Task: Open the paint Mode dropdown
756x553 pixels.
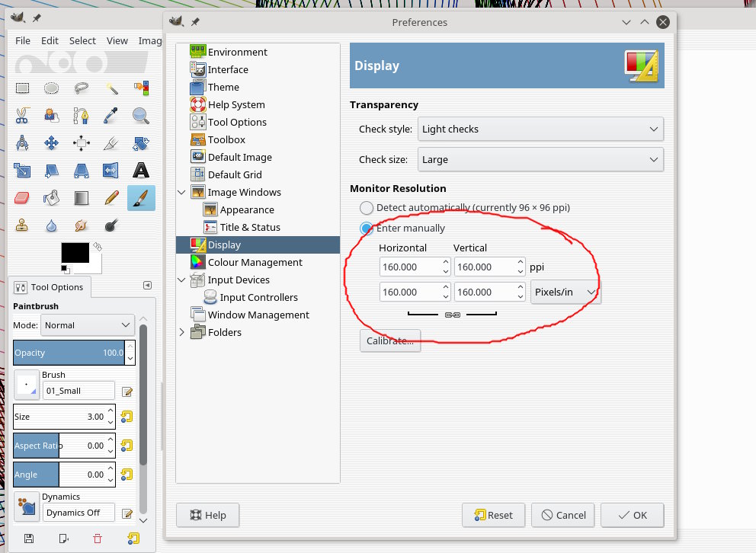Action: [88, 325]
